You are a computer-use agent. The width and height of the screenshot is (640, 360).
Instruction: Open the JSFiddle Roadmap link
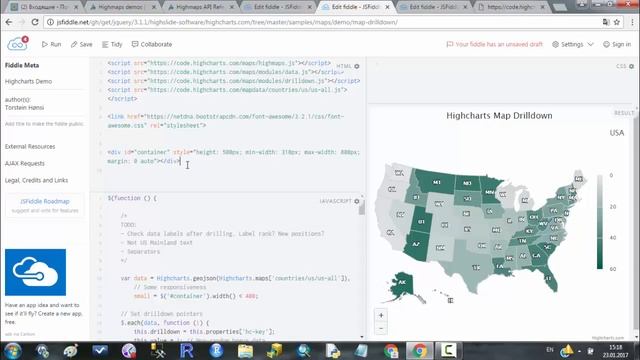click(x=45, y=201)
